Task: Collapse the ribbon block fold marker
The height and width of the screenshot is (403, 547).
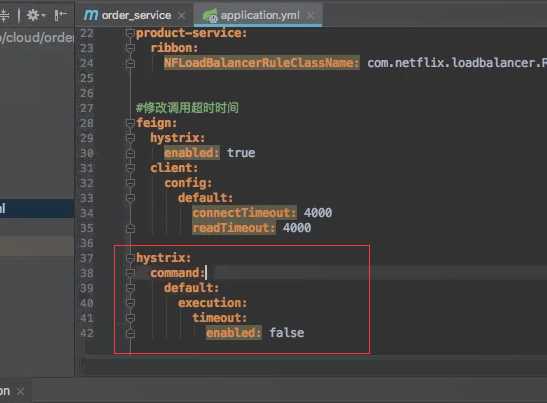Action: [130, 48]
